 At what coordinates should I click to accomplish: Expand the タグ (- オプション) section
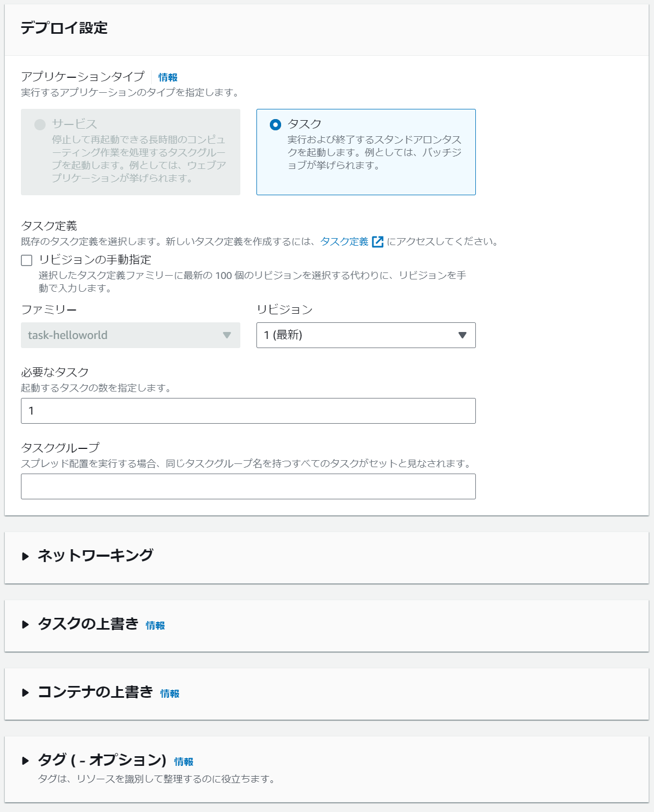coord(25,761)
